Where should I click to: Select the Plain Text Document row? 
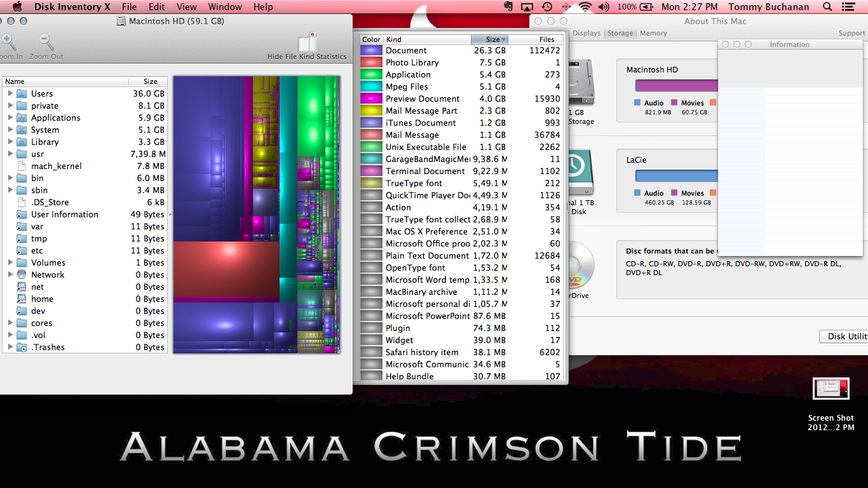coord(461,255)
